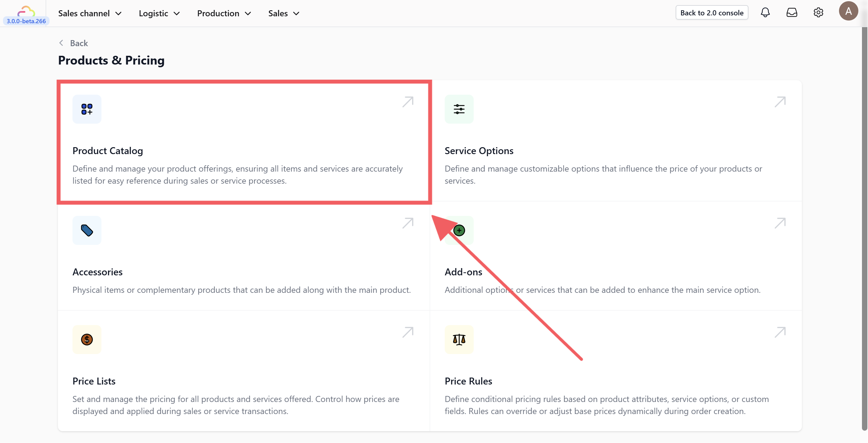868x443 pixels.
Task: Open settings gear icon
Action: [x=818, y=13]
